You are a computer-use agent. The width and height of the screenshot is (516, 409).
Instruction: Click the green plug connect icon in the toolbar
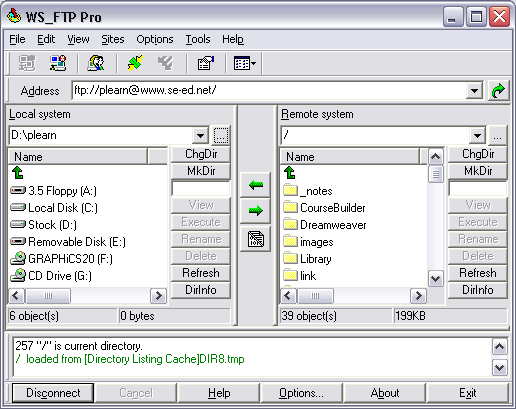[x=135, y=63]
